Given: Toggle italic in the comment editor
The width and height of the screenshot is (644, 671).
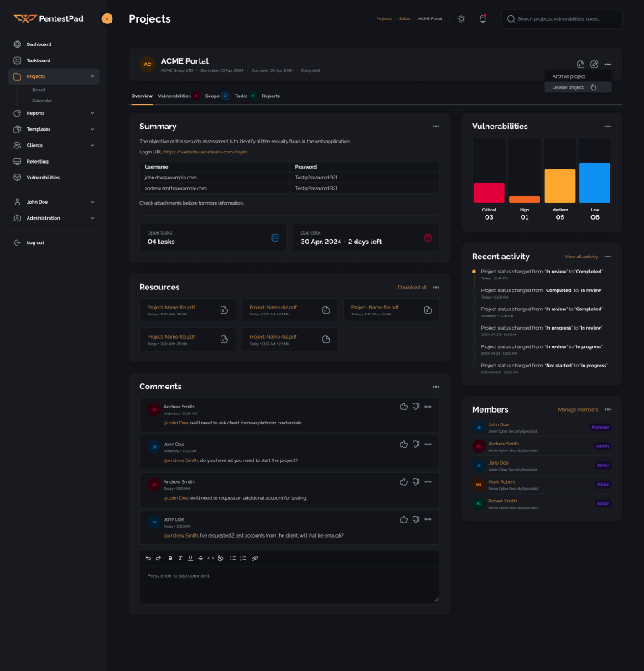Looking at the screenshot, I should click(180, 559).
